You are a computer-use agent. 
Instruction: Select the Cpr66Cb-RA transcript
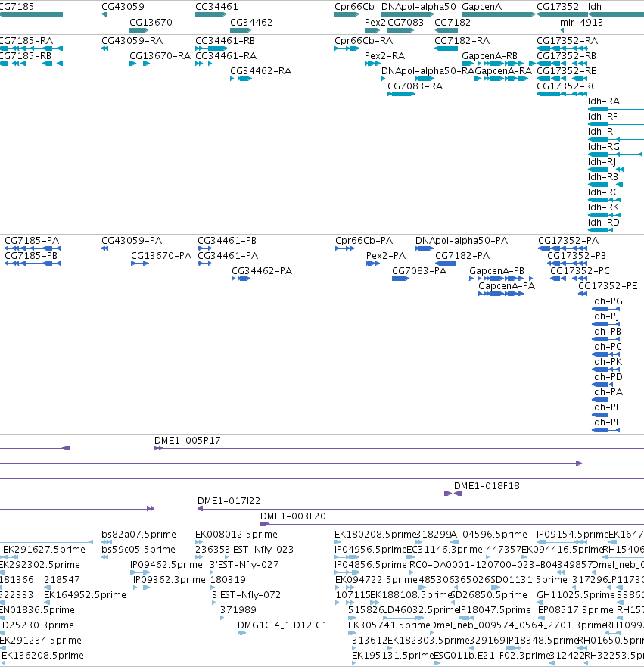tap(347, 48)
